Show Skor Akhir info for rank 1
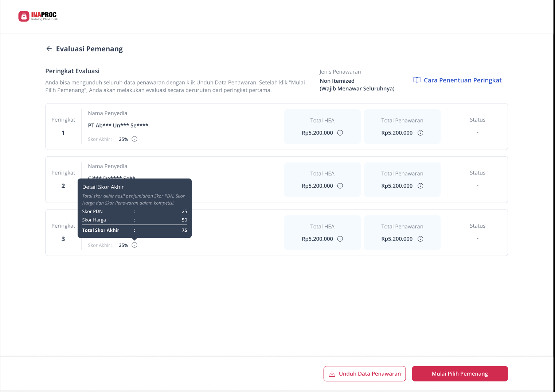 (x=134, y=139)
